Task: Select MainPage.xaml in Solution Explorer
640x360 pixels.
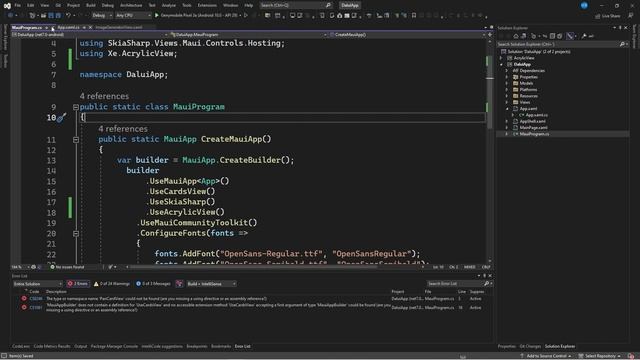Action: 533,128
